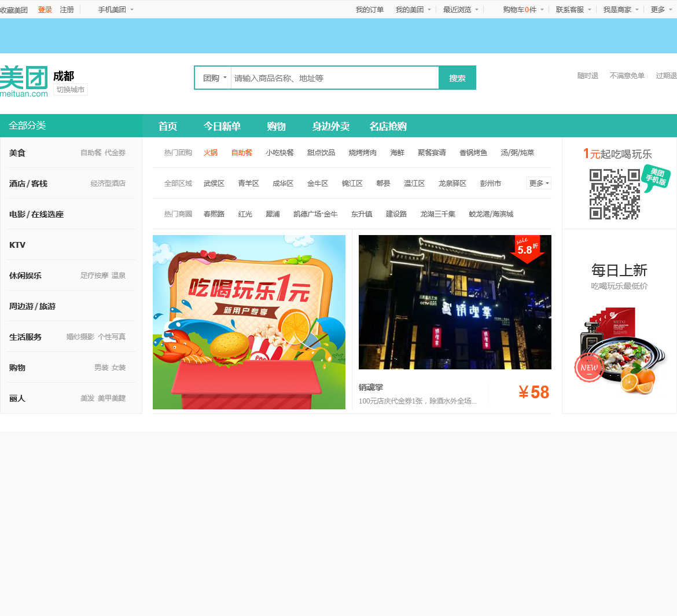
Task: Select the 酒店/客栈 category
Action: coord(28,184)
